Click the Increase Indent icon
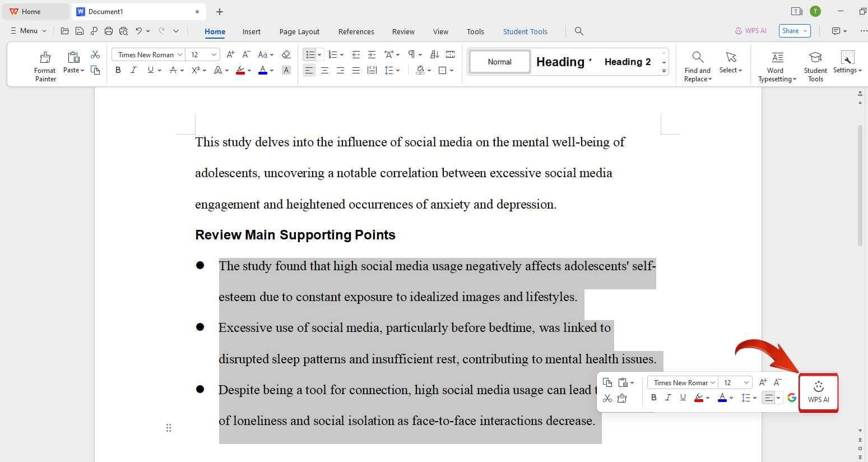868x462 pixels. 372,54
